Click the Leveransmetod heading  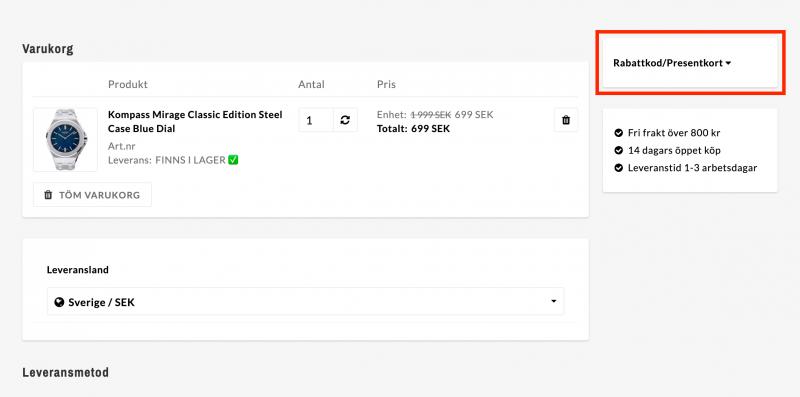click(x=65, y=373)
